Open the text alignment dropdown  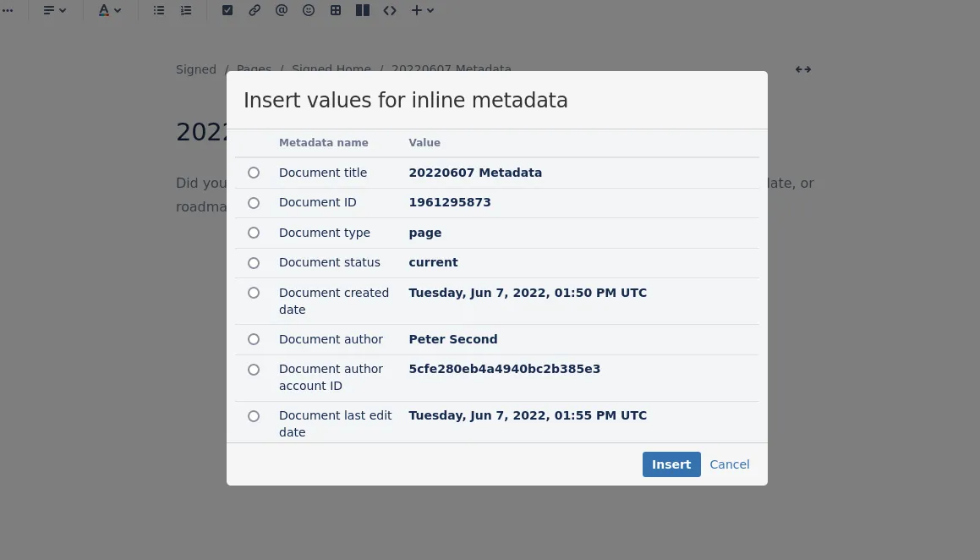click(54, 10)
